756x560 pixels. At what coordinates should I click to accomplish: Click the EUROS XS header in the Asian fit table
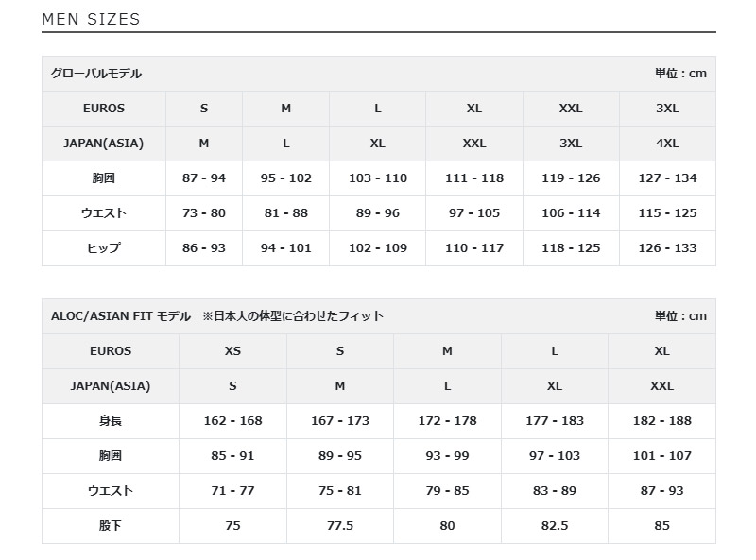click(x=232, y=351)
